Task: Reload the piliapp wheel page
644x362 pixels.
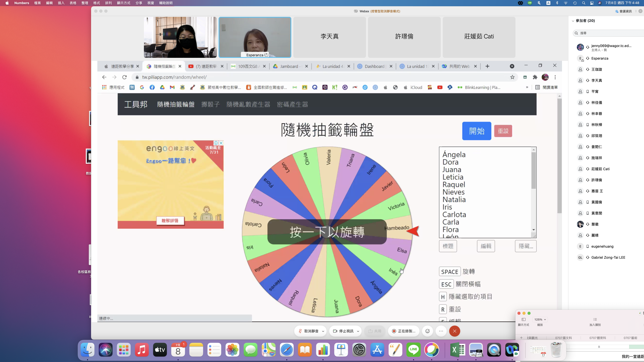Action: point(125,77)
